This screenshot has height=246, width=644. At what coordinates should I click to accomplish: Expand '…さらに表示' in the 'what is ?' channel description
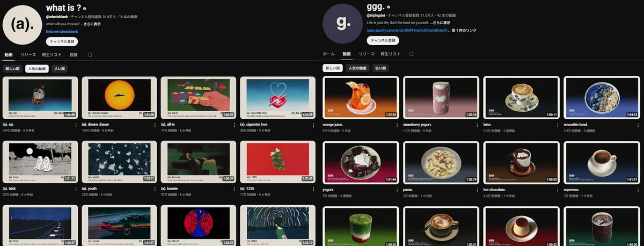[x=90, y=24]
